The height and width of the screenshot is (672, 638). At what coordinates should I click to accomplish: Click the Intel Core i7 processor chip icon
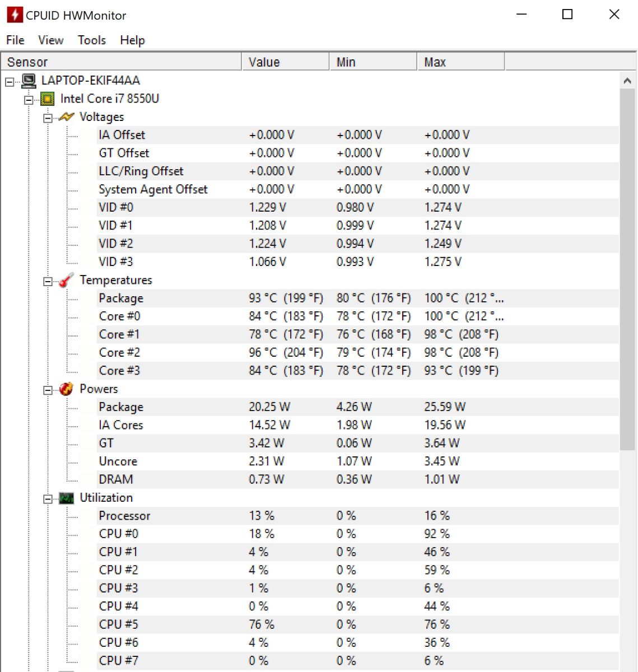pyautogui.click(x=48, y=99)
